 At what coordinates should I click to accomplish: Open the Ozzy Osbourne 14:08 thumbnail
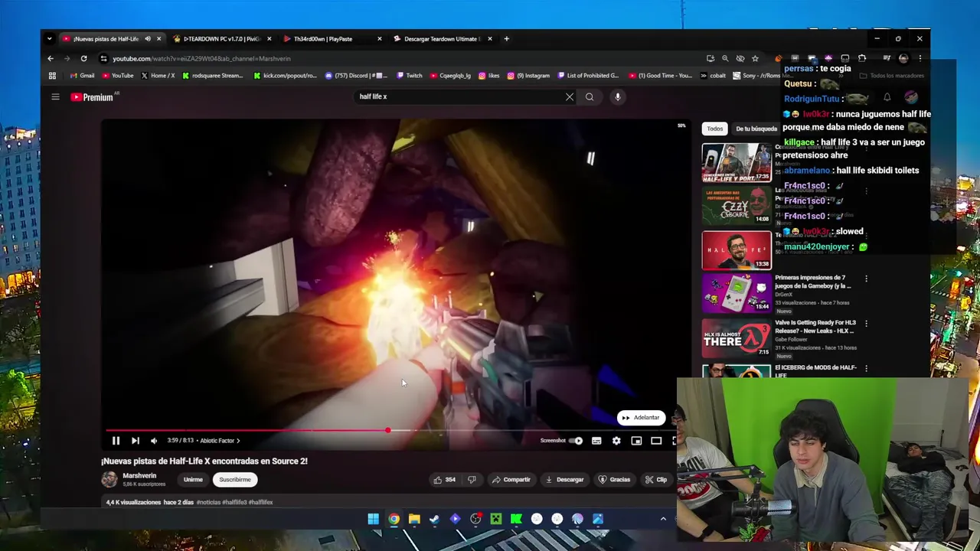coord(737,205)
